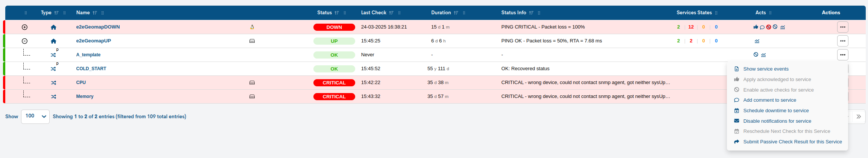Click the acknowledged thumbs-up icon for e2eGeomapDOWN

[x=756, y=27]
